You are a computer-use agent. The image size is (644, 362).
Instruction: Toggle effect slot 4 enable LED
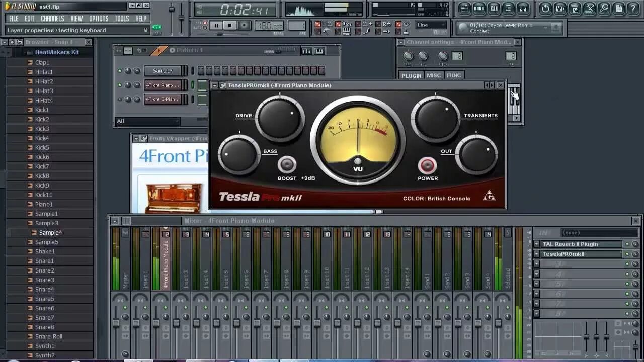coord(627,274)
